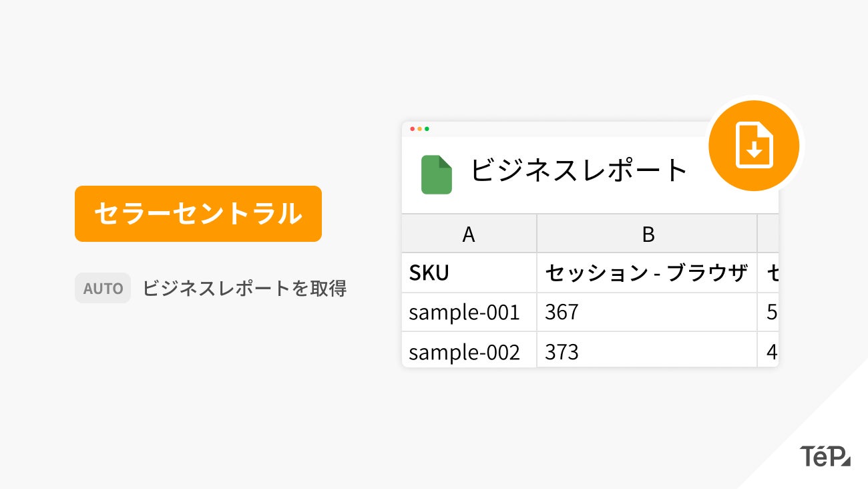Click the green maximize dot on the window
This screenshot has height=489, width=868.
click(x=427, y=129)
